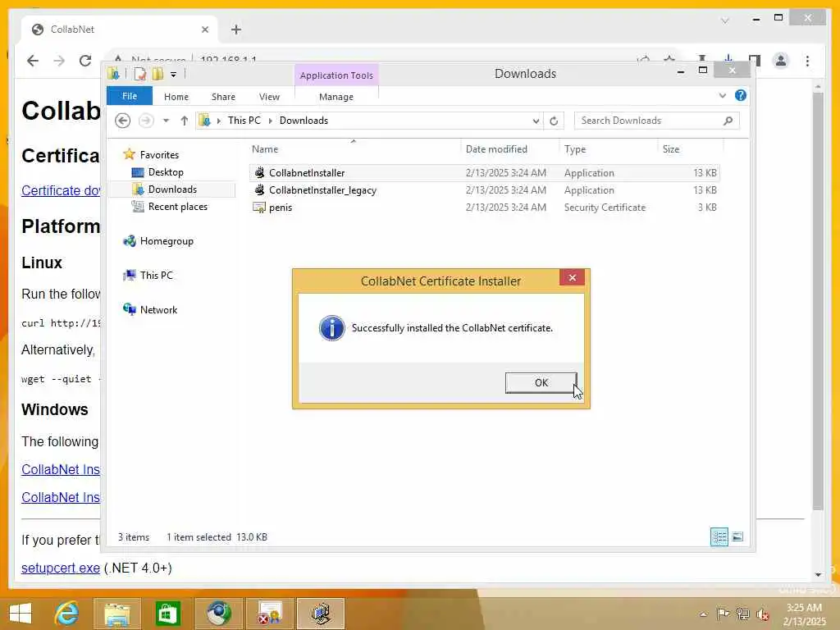
Task: Switch to the View ribbon tab
Action: coord(269,97)
